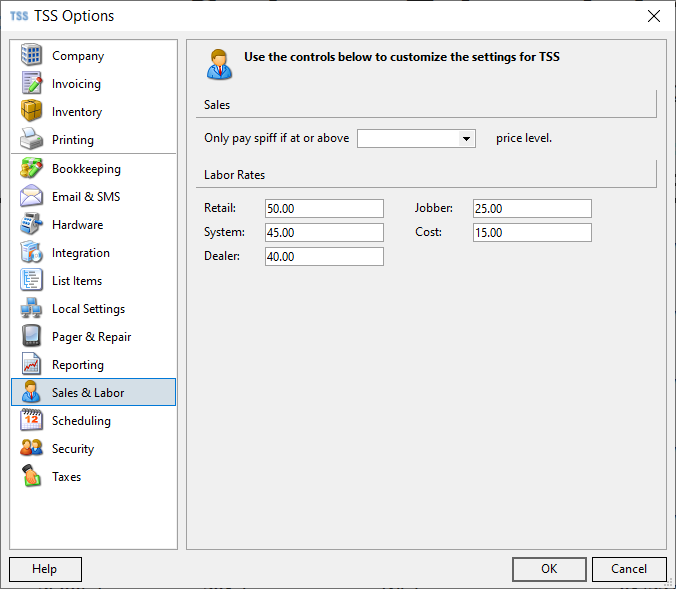The width and height of the screenshot is (676, 589).
Task: Click the Hardware cash register icon
Action: (x=31, y=224)
